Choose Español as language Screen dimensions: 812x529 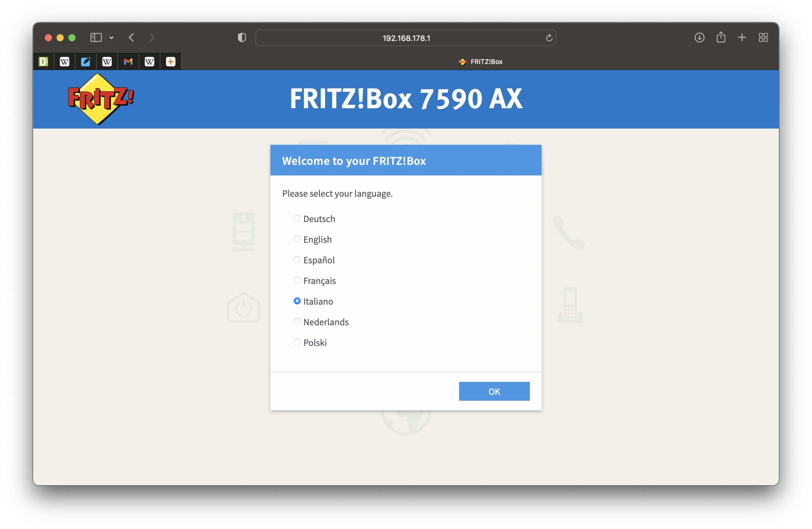pos(297,259)
